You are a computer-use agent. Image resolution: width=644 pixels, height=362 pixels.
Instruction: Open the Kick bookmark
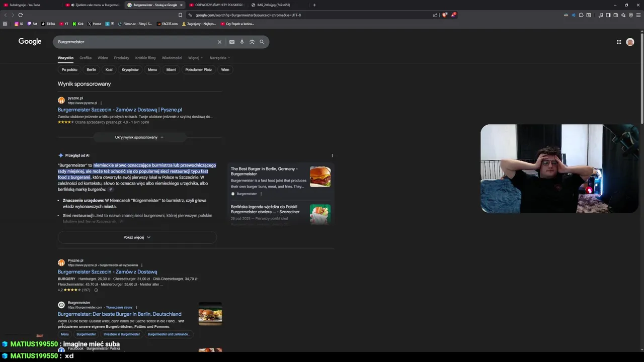(x=78, y=24)
